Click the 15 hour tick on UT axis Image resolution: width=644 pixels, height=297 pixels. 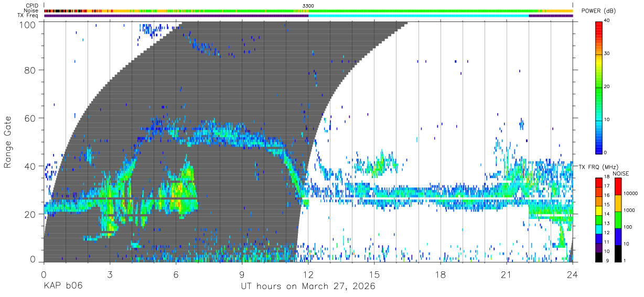(374, 274)
